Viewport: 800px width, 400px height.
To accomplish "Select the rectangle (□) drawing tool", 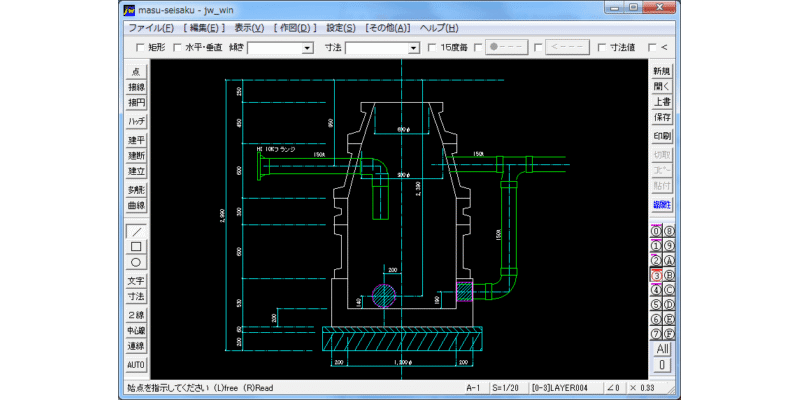I will (136, 247).
